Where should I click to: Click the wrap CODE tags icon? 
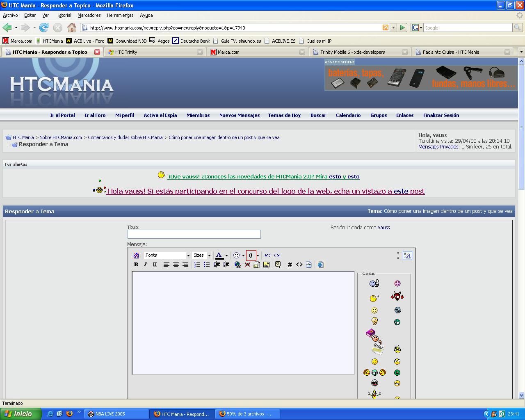(290, 265)
